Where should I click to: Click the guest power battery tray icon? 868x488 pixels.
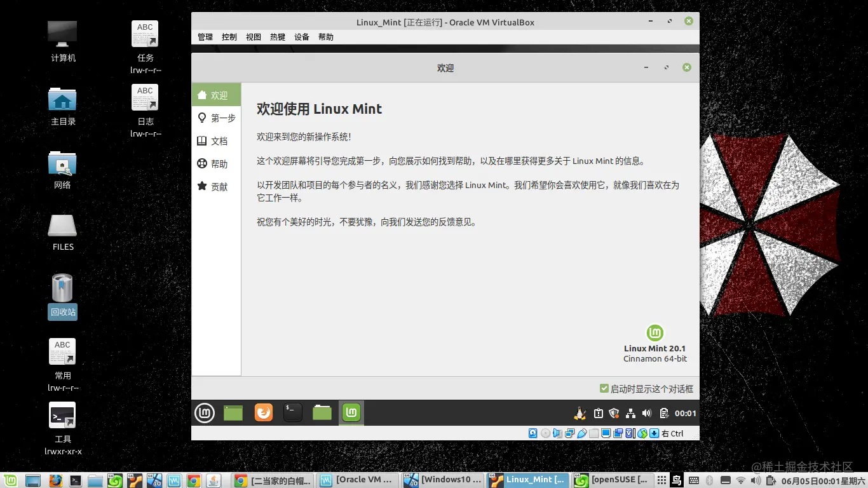(663, 413)
